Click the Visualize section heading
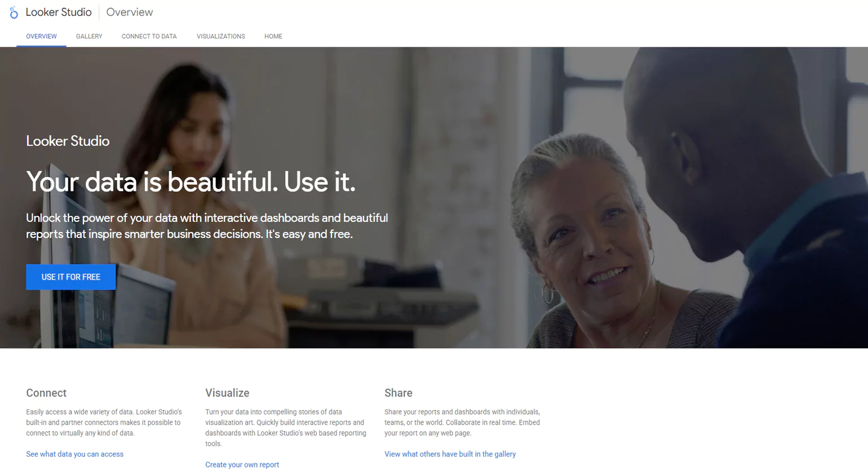Image resolution: width=868 pixels, height=473 pixels. (227, 393)
